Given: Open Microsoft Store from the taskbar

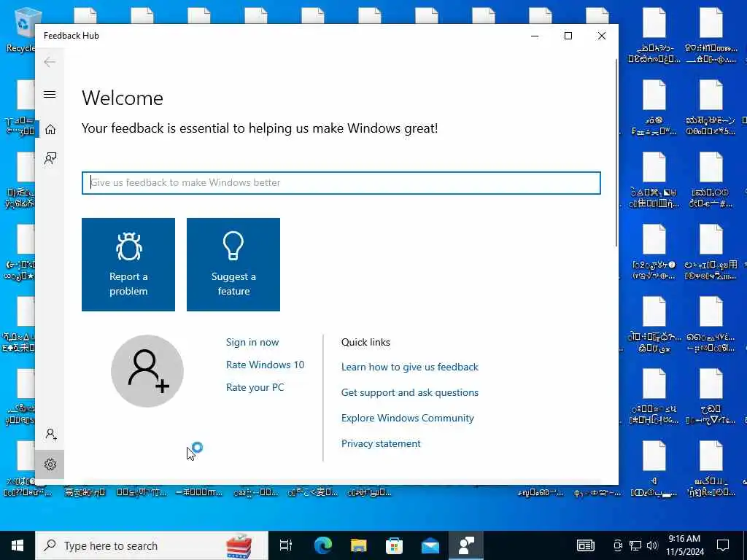Looking at the screenshot, I should click(x=395, y=545).
